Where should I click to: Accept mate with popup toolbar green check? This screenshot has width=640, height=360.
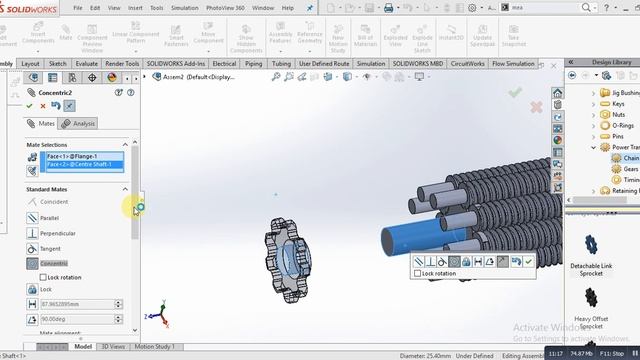(x=529, y=261)
